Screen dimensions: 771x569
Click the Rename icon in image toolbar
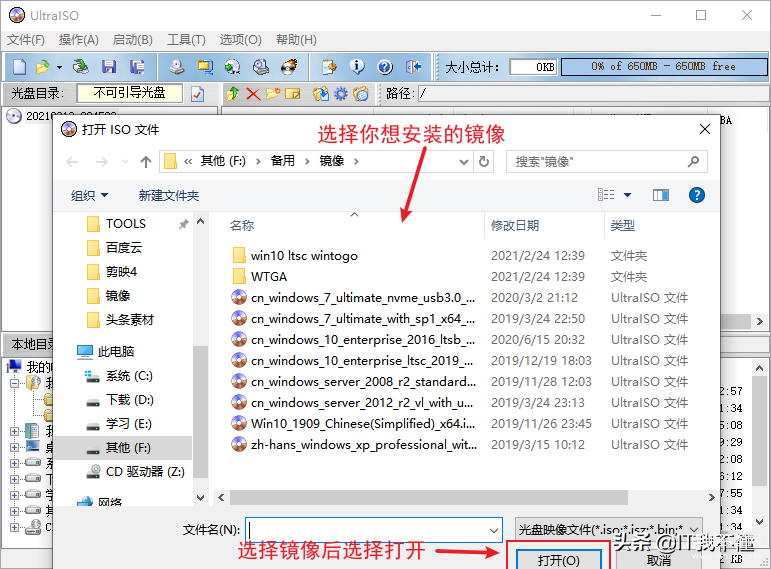click(x=293, y=93)
